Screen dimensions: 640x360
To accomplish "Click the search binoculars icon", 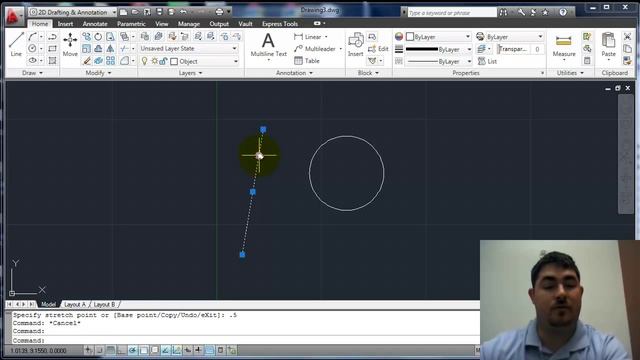I will click(503, 12).
